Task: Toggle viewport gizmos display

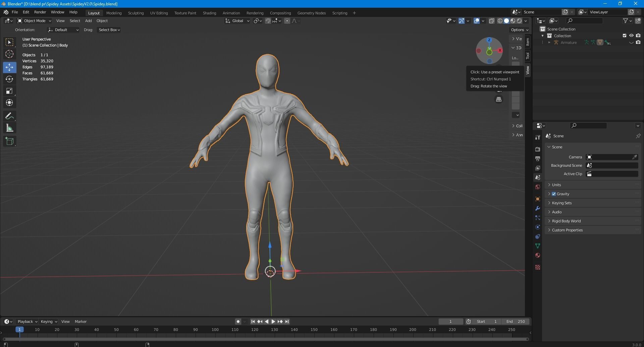Action: (462, 21)
